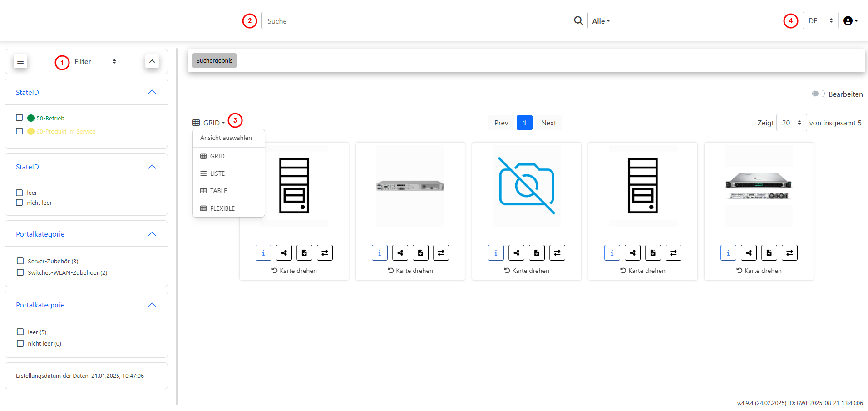Toggle the Bearbeiten edit switch
Viewport: 868px width, 411px height.
(818, 94)
